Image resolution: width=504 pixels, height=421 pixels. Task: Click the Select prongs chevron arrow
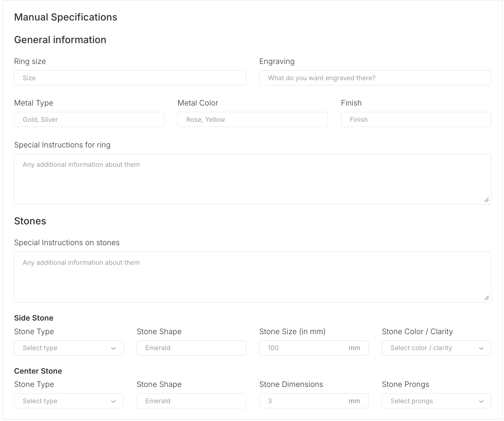[481, 401]
